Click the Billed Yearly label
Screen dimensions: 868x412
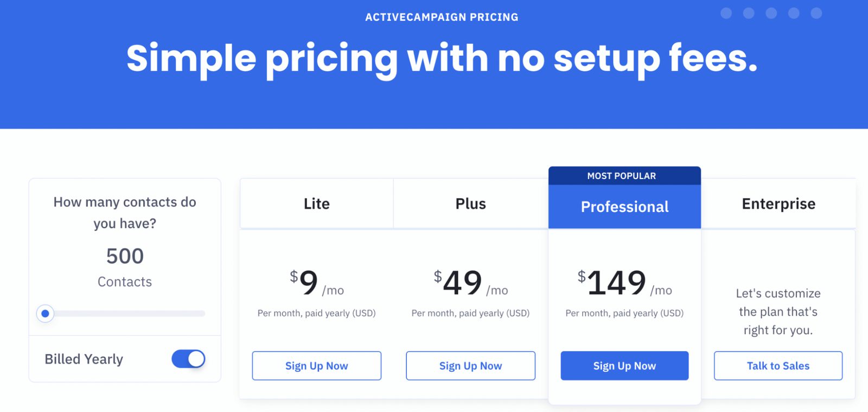[x=84, y=359]
